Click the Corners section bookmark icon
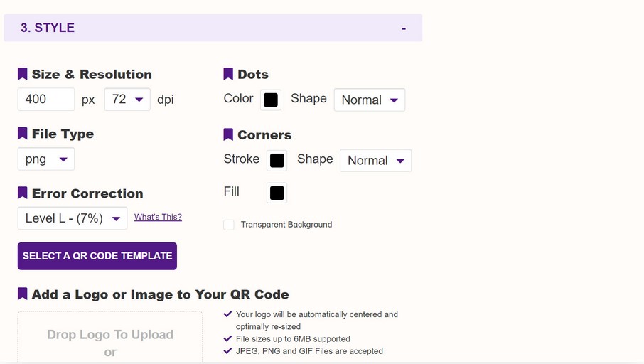644x364 pixels. pos(228,134)
